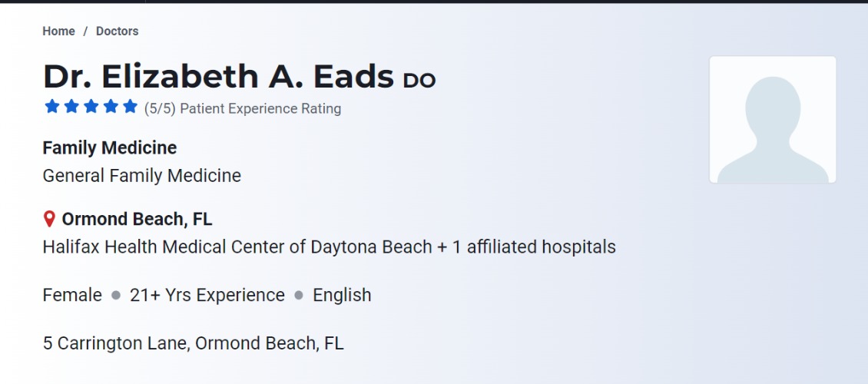Click the DO credential suffix
Image resolution: width=868 pixels, height=384 pixels.
tap(419, 80)
